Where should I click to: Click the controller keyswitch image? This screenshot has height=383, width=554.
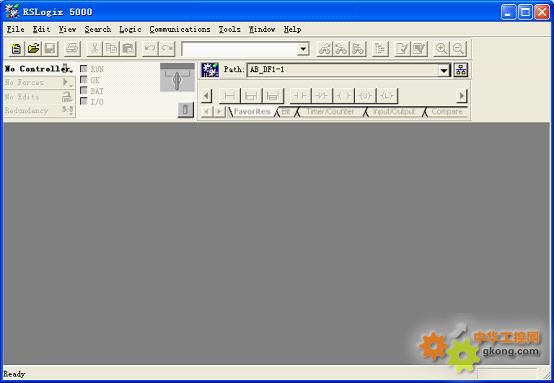point(177,78)
